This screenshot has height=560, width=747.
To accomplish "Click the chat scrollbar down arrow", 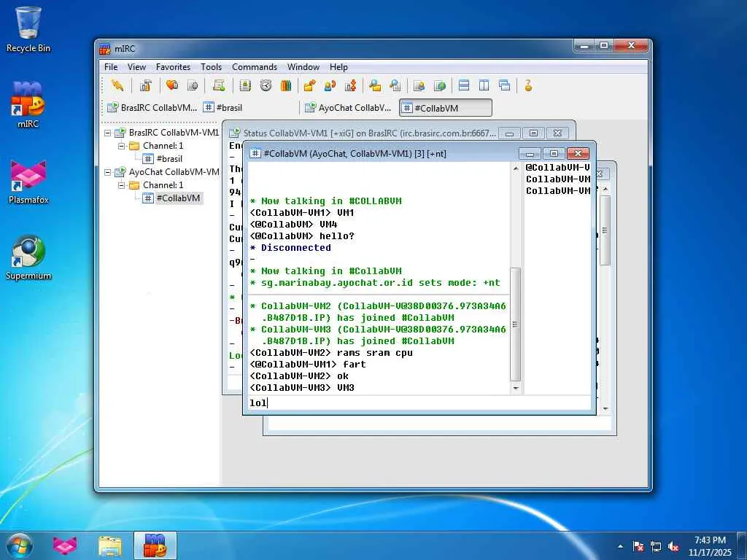I will 516,389.
